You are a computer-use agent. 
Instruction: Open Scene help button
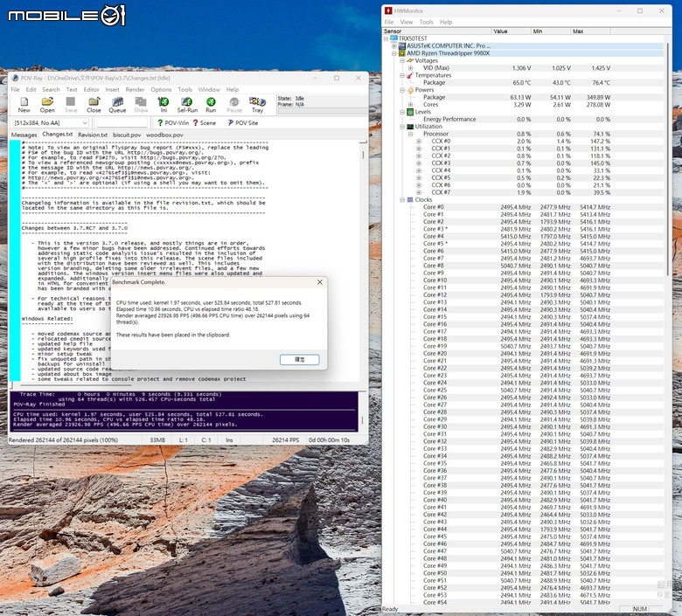pyautogui.click(x=204, y=123)
